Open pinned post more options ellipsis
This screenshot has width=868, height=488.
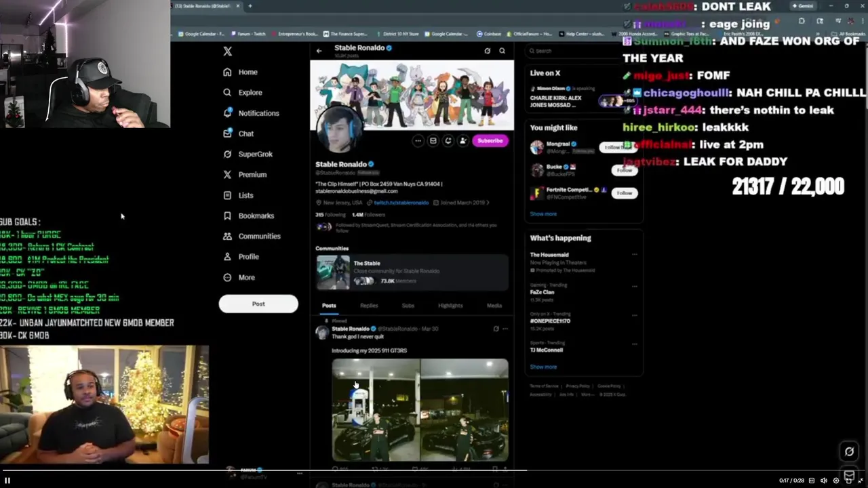tap(505, 329)
